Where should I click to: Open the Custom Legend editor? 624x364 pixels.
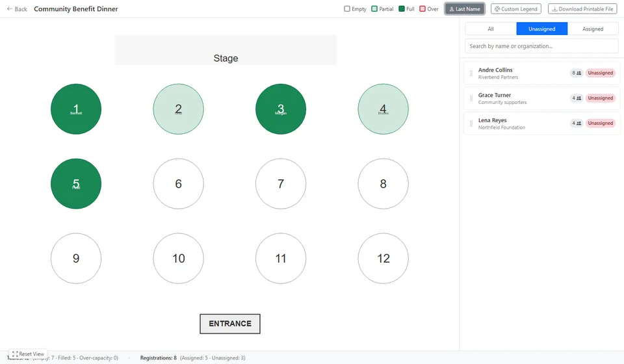(515, 8)
